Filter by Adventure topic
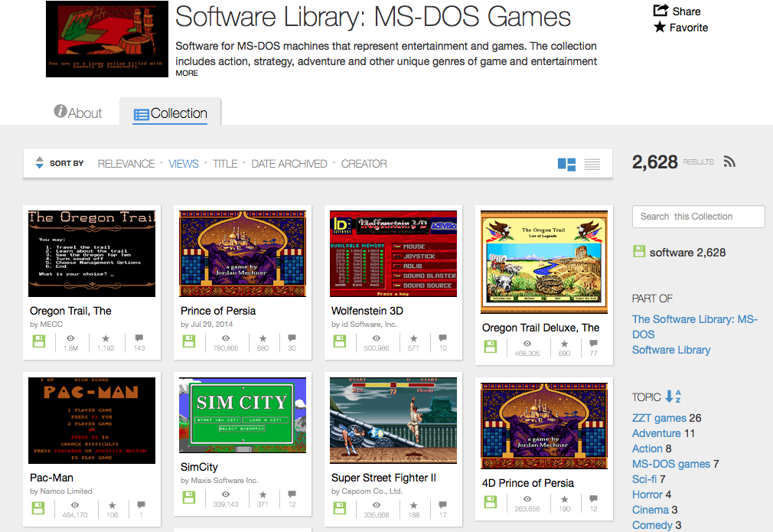 point(656,433)
